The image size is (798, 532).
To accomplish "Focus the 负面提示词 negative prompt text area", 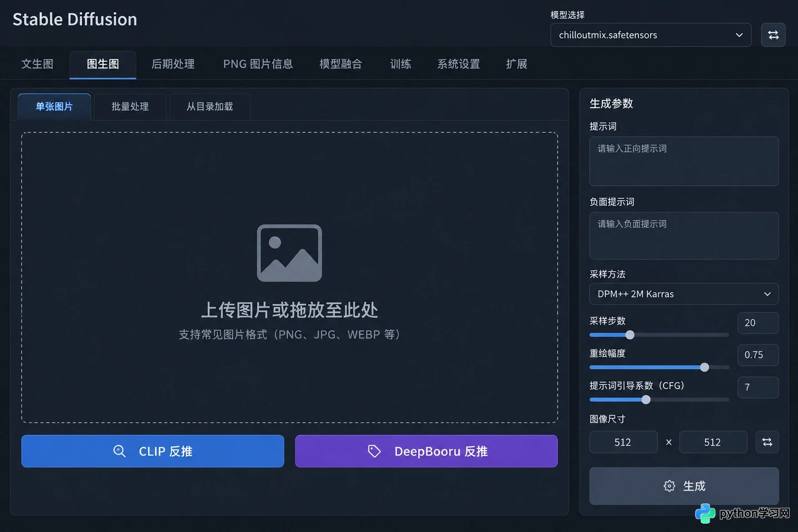I will (684, 236).
